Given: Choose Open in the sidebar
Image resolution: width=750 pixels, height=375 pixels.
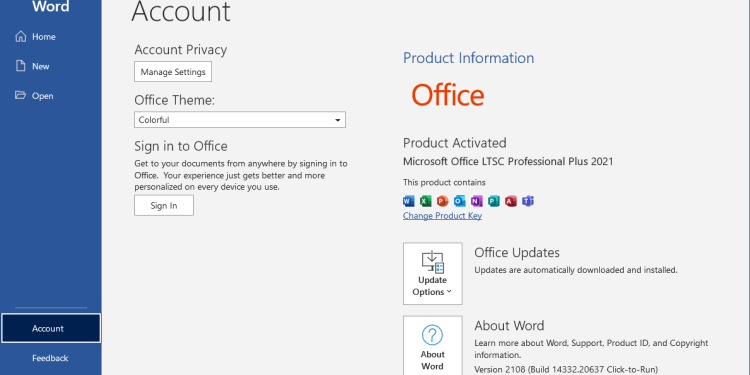Looking at the screenshot, I should 51,96.
